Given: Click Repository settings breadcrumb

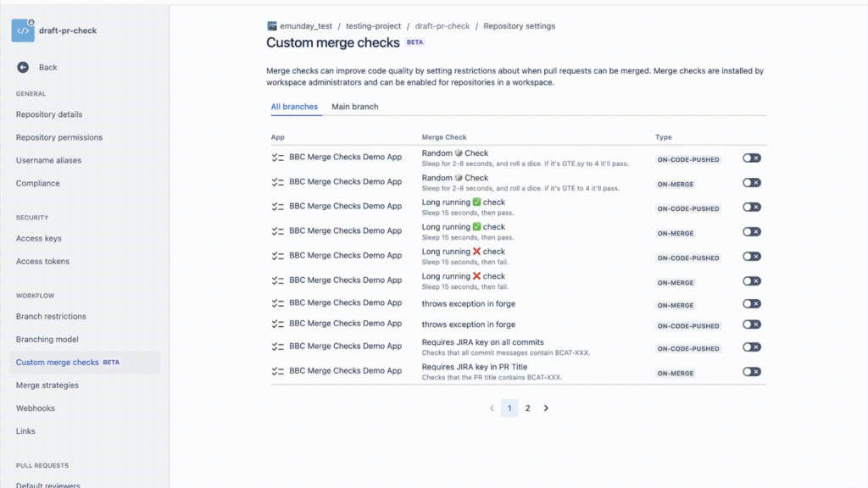Looking at the screenshot, I should pyautogui.click(x=520, y=26).
